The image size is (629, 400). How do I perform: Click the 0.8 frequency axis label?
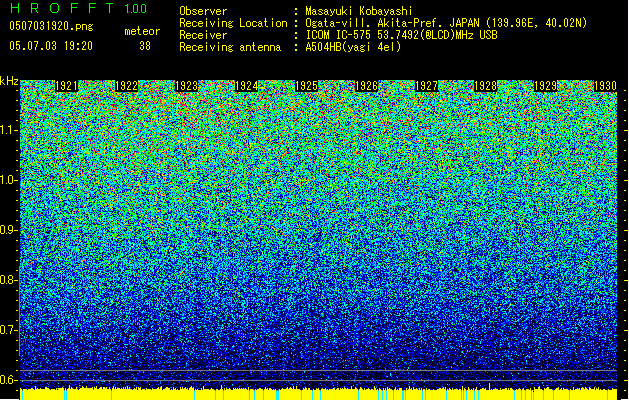coord(8,280)
